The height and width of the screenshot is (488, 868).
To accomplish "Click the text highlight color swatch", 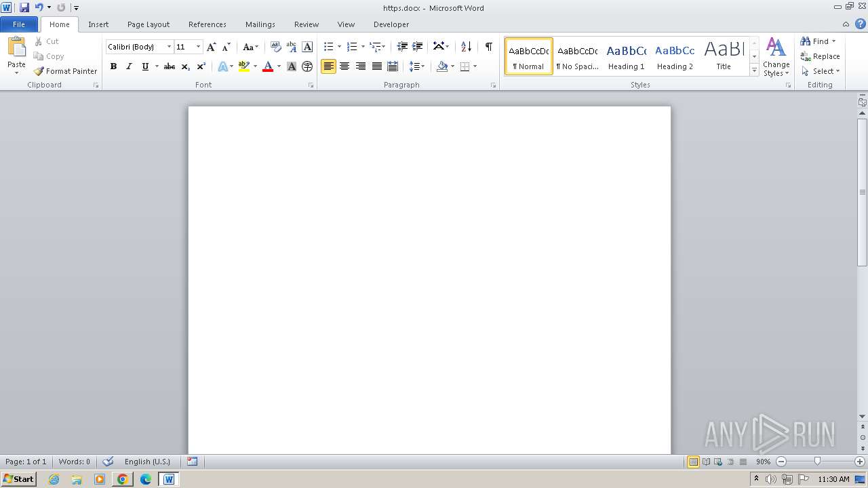I will (244, 66).
